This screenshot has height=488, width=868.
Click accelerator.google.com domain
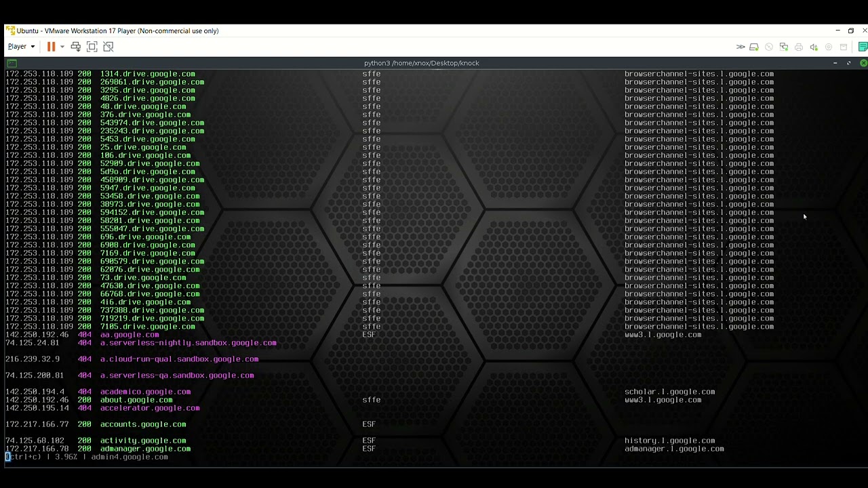pos(150,408)
